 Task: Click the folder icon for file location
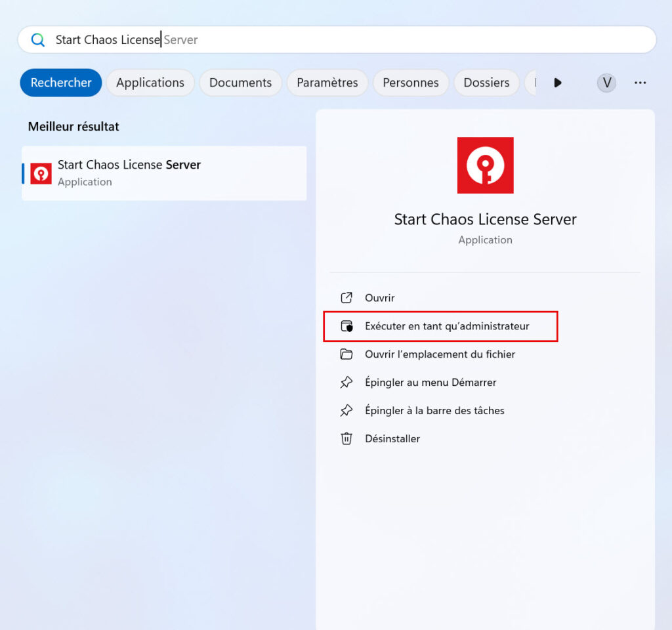coord(346,354)
